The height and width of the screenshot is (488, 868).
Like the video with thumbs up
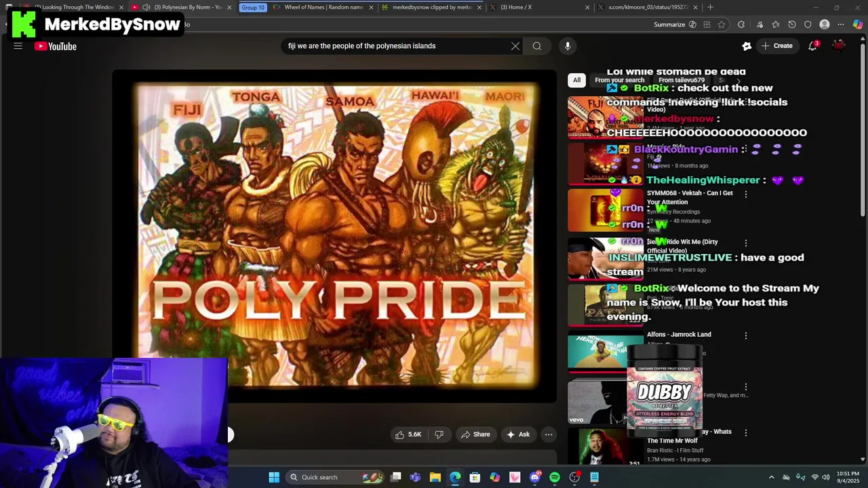coord(408,434)
